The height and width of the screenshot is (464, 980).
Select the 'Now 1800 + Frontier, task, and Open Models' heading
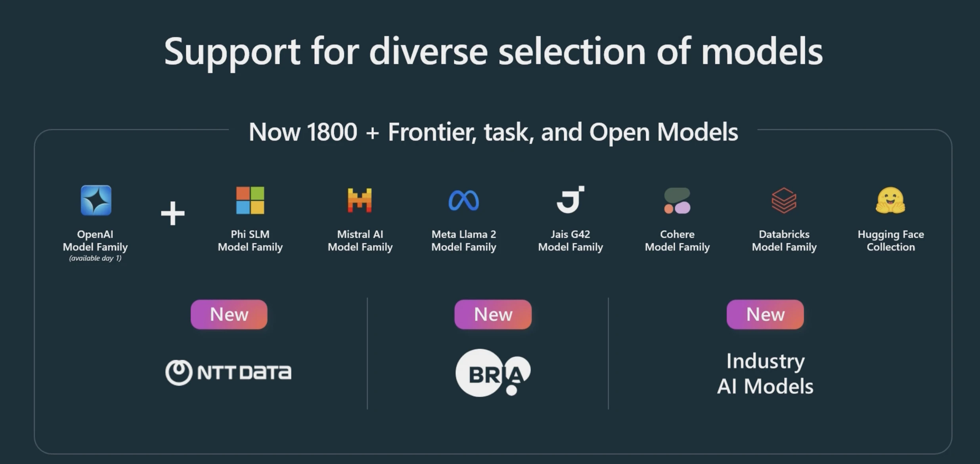tap(493, 132)
